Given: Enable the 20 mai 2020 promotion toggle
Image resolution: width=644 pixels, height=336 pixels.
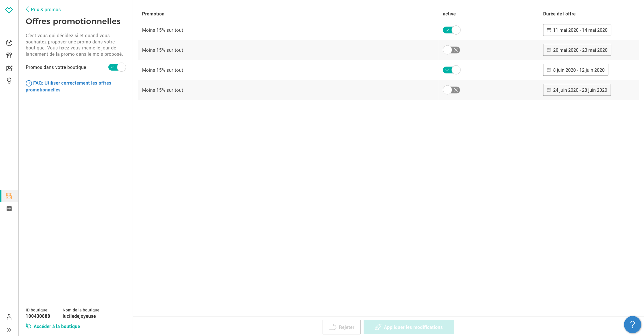Looking at the screenshot, I should [x=451, y=50].
